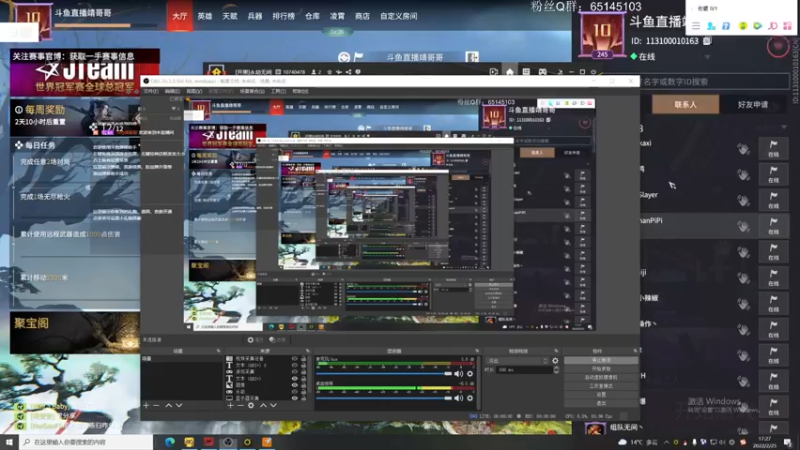The height and width of the screenshot is (450, 800).
Task: Open Windows Start menu
Action: [x=9, y=442]
